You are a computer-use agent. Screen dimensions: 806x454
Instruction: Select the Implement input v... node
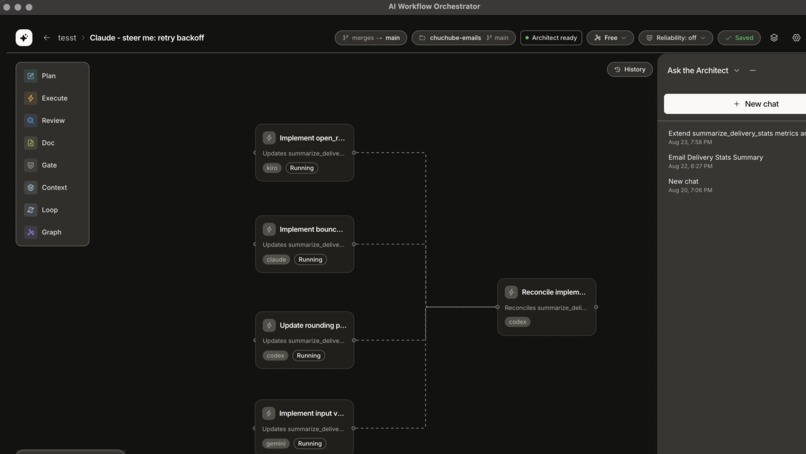(x=304, y=427)
